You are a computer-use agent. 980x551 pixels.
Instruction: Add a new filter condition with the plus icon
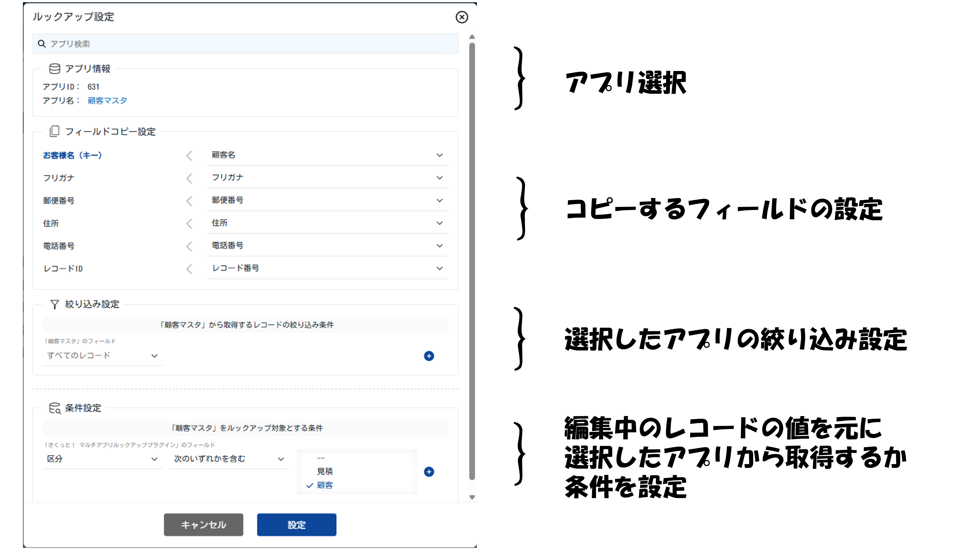429,356
